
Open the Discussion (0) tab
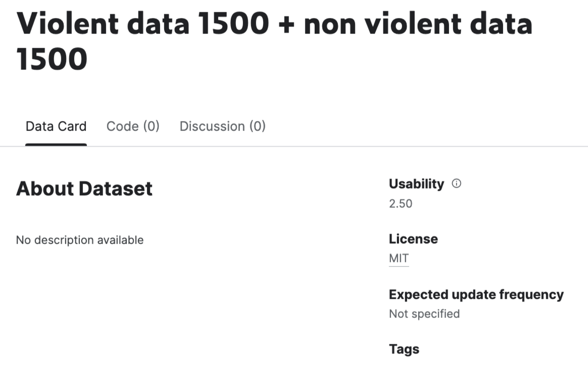click(x=223, y=126)
